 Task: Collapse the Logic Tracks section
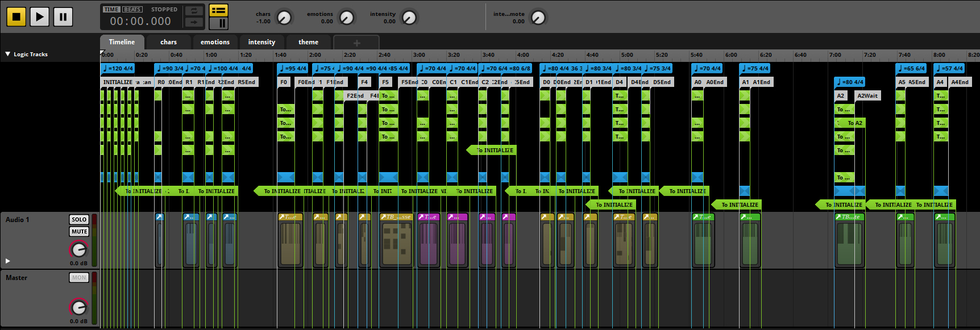click(8, 55)
